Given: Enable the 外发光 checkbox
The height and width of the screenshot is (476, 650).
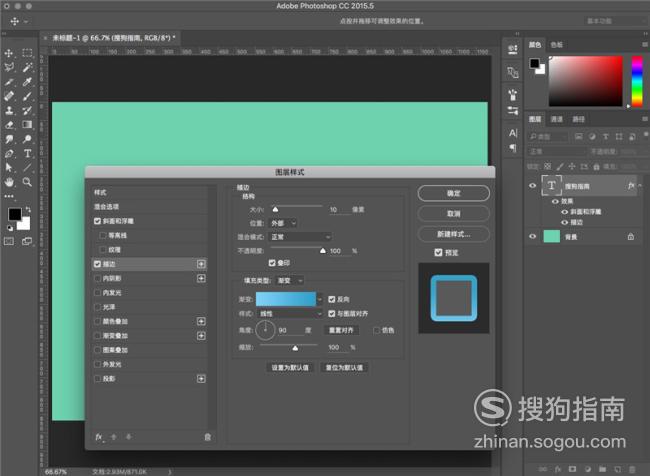Looking at the screenshot, I should tap(97, 364).
